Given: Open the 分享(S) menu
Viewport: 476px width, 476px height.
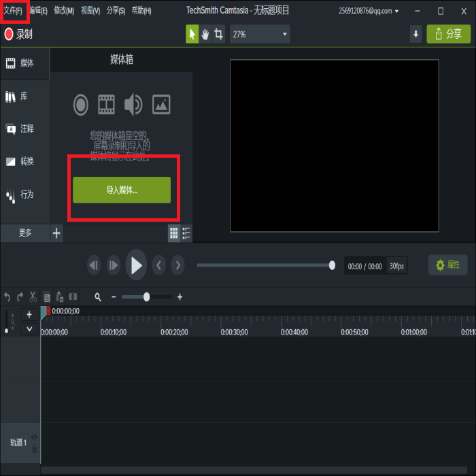Looking at the screenshot, I should coord(116,11).
